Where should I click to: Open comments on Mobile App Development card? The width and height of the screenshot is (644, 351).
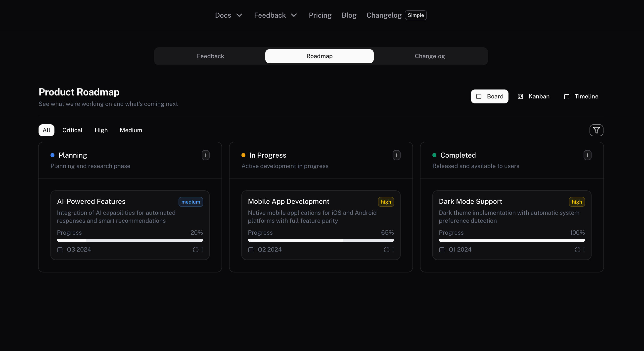(x=387, y=250)
